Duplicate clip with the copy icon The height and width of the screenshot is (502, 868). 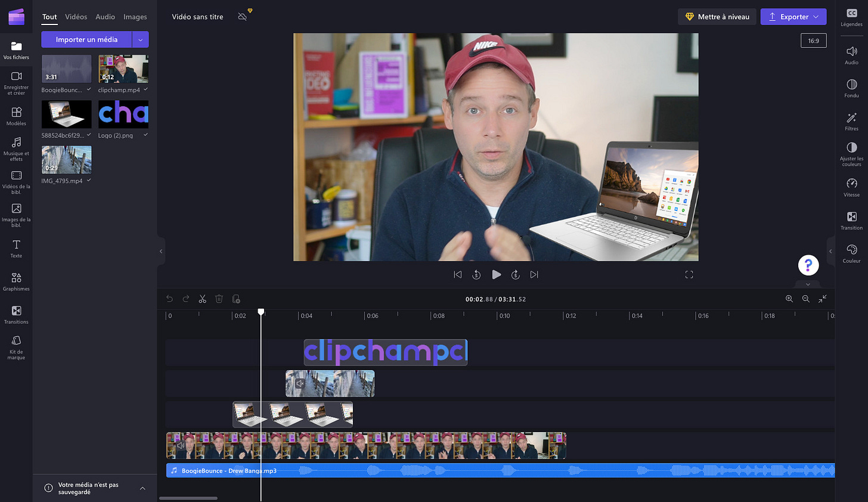point(236,299)
